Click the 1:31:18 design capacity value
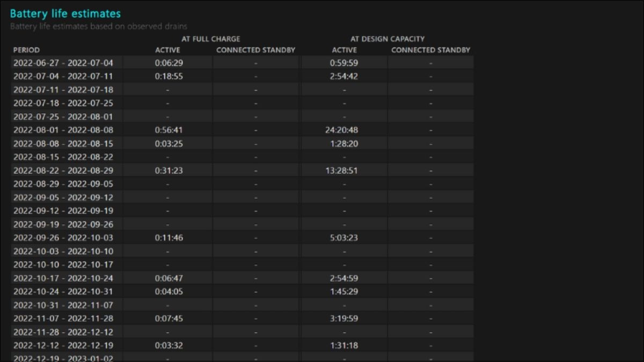Viewport: 644px width, 362px height. (344, 345)
